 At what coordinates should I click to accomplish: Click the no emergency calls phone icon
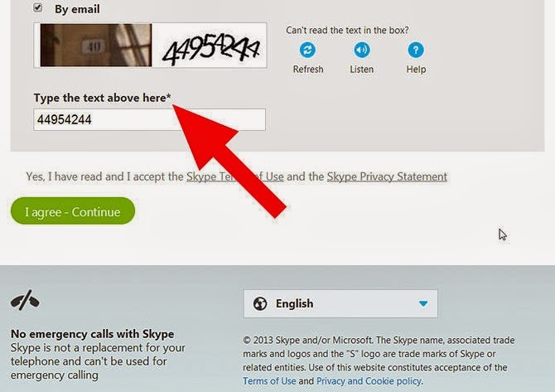[x=25, y=300]
